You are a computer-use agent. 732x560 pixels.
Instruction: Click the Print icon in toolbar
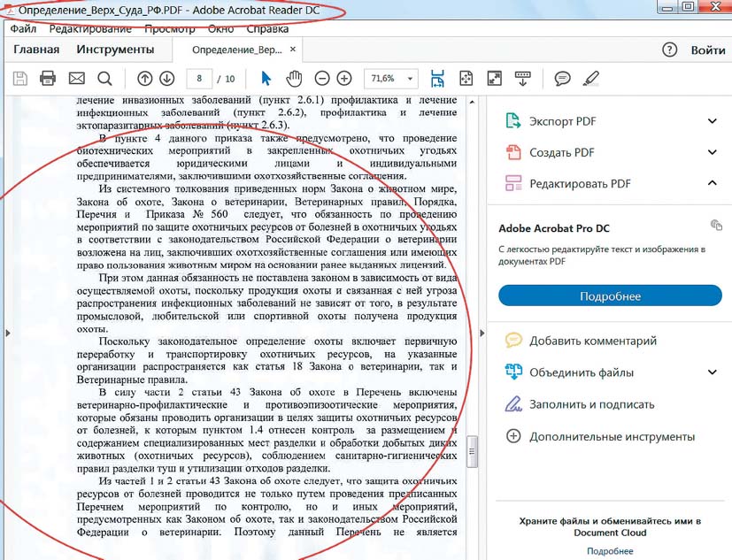tap(48, 79)
